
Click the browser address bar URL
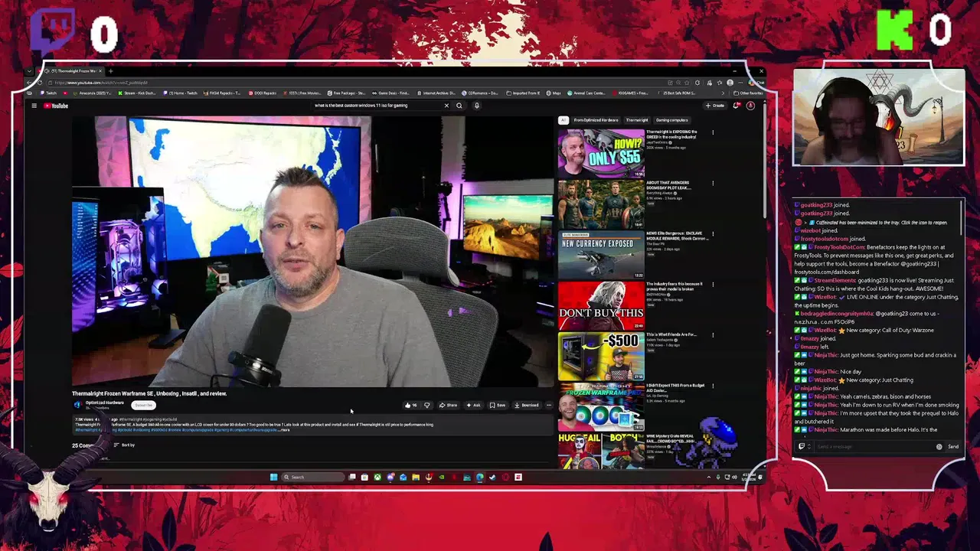pyautogui.click(x=100, y=83)
